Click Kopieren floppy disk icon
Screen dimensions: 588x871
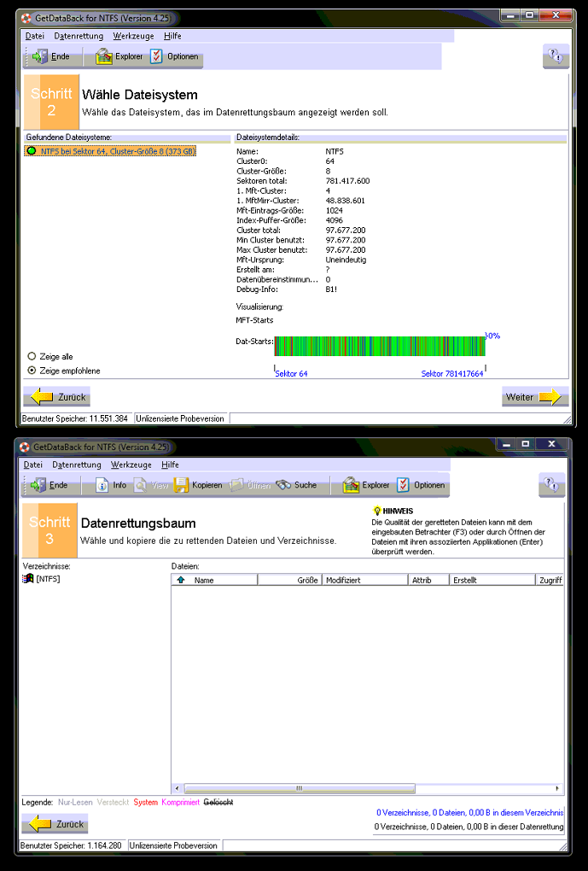point(182,485)
